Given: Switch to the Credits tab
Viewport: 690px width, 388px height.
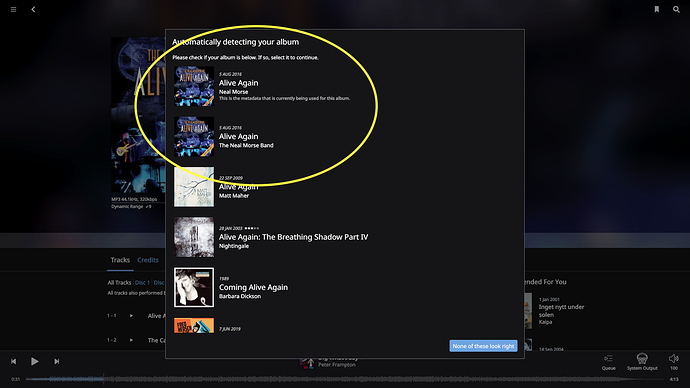Looking at the screenshot, I should point(148,260).
